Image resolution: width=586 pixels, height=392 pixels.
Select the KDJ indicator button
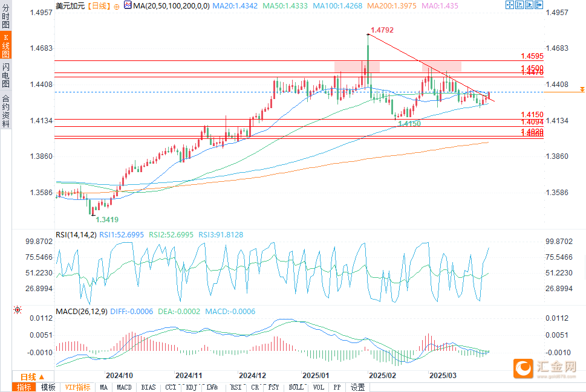pos(191,387)
